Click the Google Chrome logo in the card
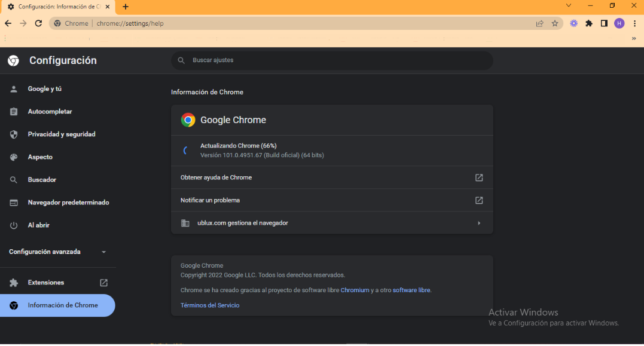 pos(188,120)
